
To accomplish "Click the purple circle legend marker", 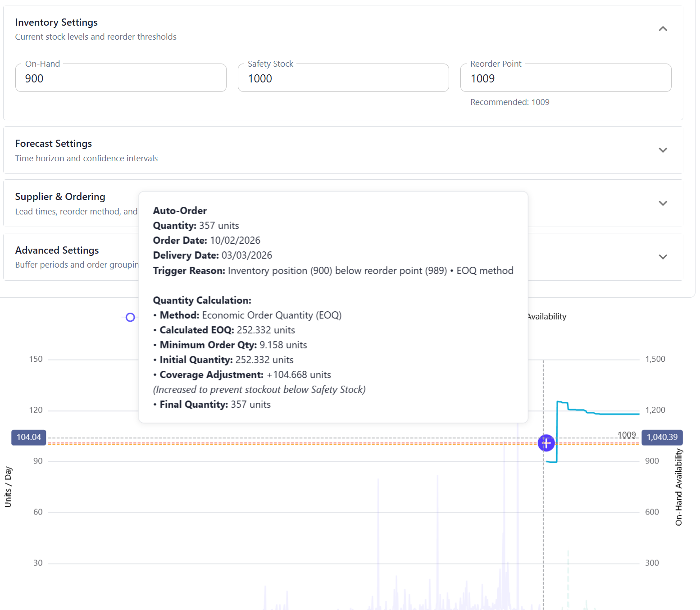I will point(130,318).
